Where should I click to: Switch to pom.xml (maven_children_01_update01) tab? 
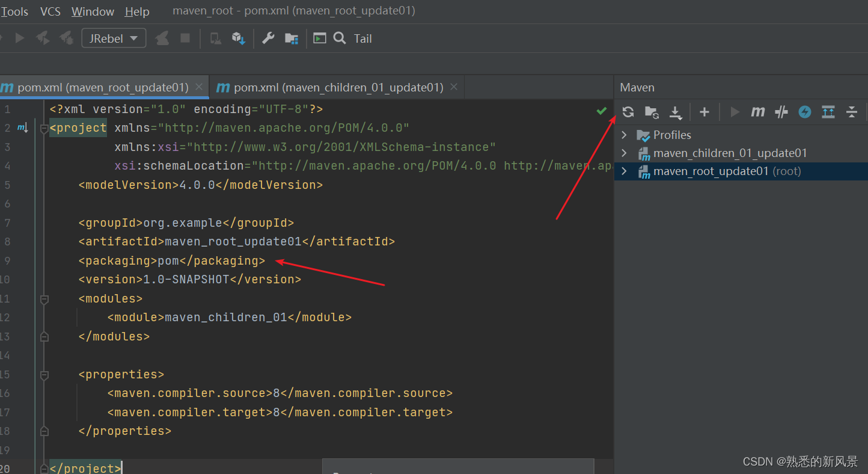point(338,87)
